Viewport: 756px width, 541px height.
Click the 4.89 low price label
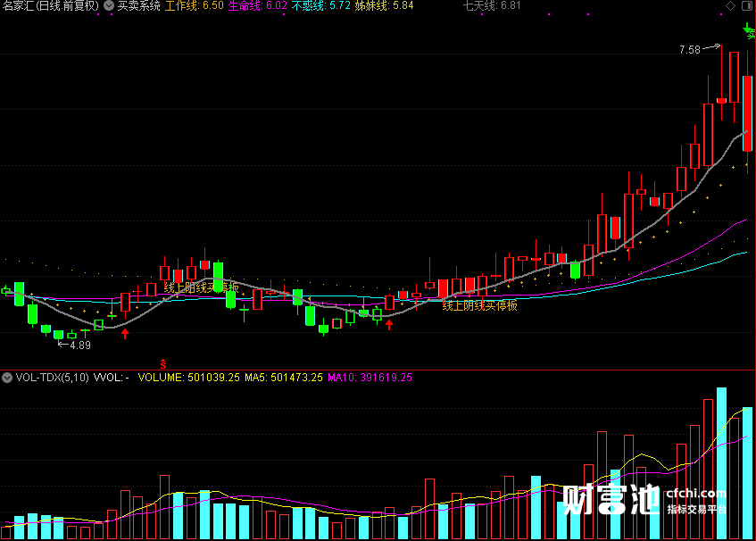pyautogui.click(x=80, y=345)
